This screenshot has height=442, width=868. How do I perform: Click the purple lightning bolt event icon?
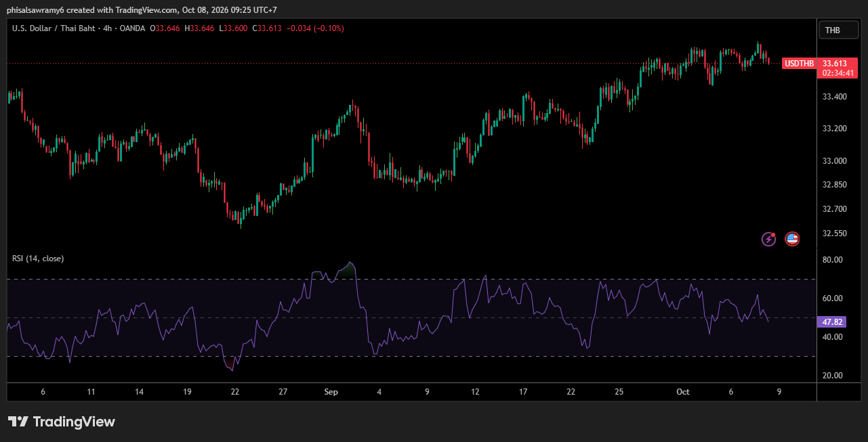coord(769,238)
